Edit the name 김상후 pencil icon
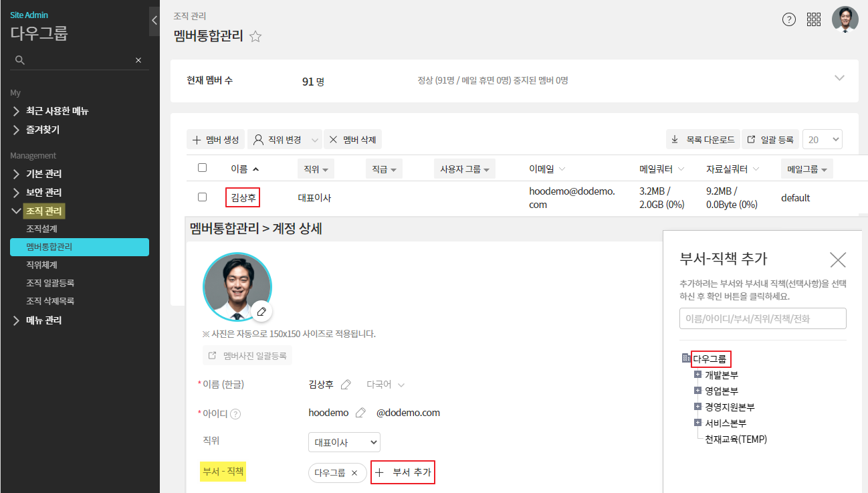 coord(346,385)
